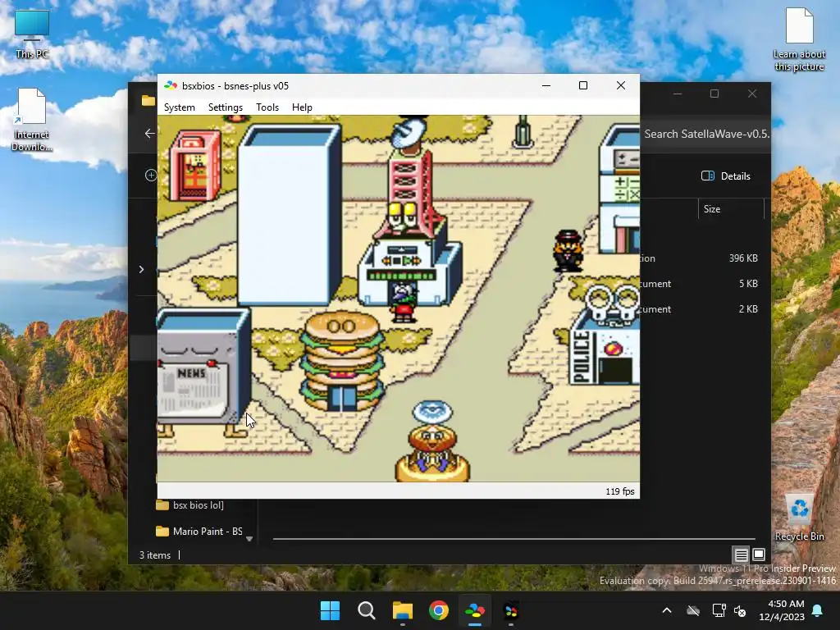Click the Search SatellaWave field in File Explorer
The height and width of the screenshot is (630, 840).
pos(706,134)
